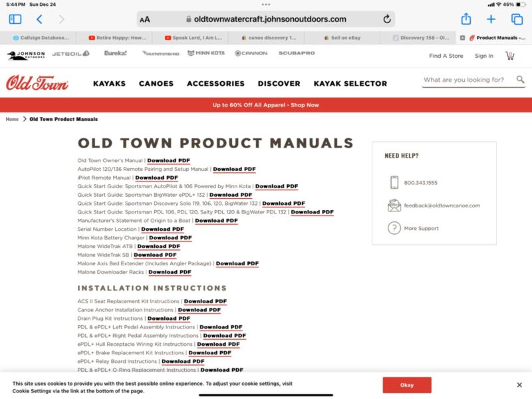The width and height of the screenshot is (532, 399).
Task: Click the Johnson Outdoors logo
Action: click(x=26, y=55)
